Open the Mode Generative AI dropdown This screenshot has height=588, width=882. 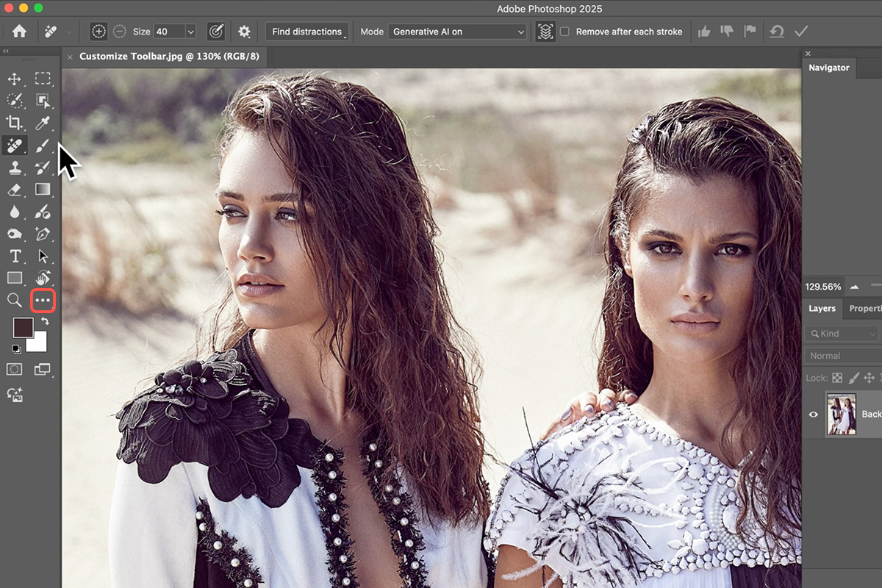(x=459, y=32)
